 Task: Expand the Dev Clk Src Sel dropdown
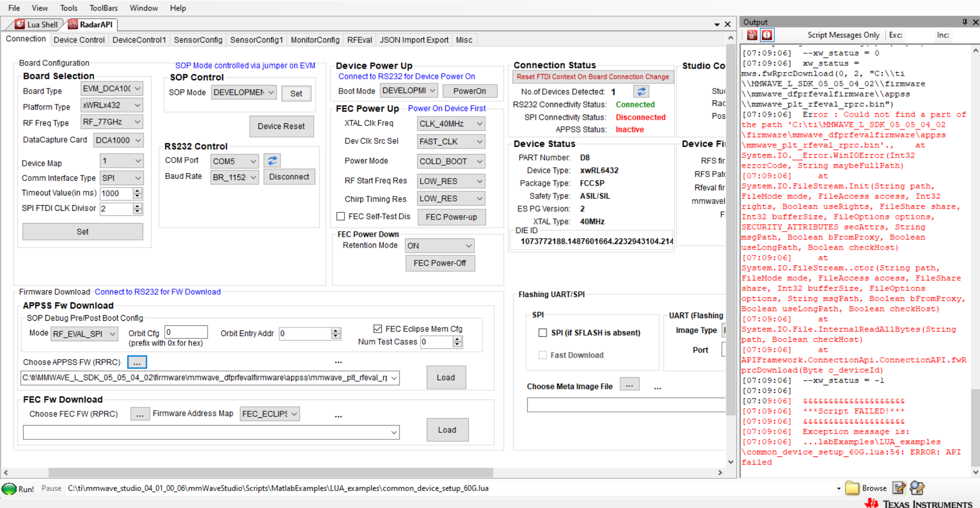[x=451, y=142]
